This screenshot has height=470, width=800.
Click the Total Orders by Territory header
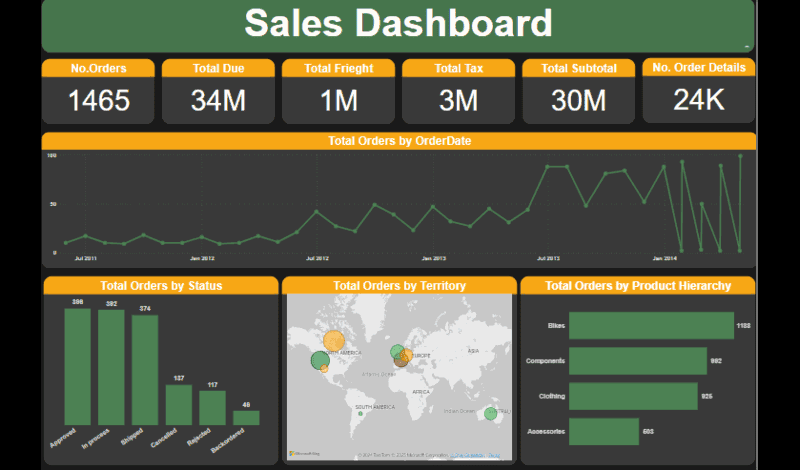click(399, 285)
